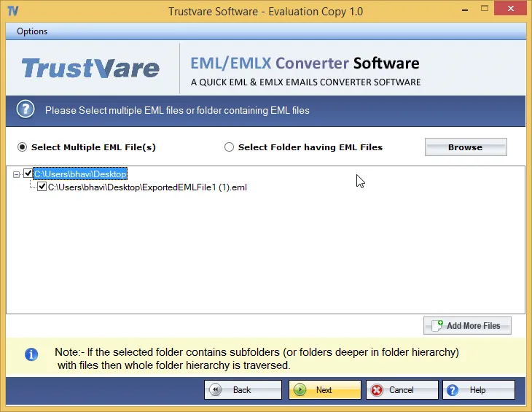Select the C:\Users\bhavi\Desktop tree label
532x412 pixels.
point(80,174)
